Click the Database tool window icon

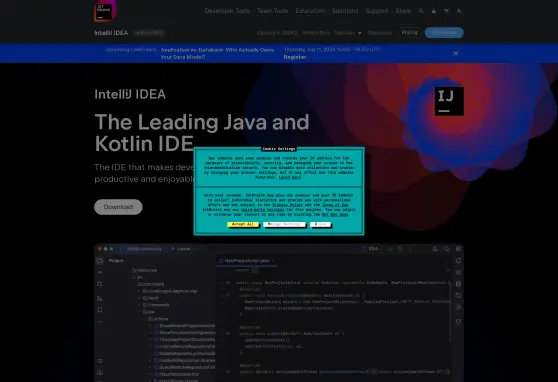coord(458,284)
